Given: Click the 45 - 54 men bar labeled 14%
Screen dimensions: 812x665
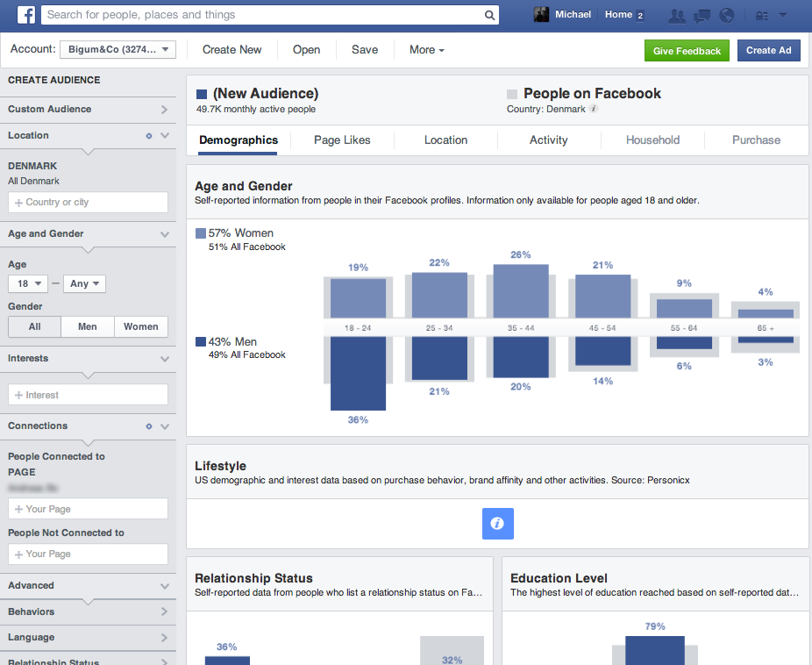Looking at the screenshot, I should point(602,351).
